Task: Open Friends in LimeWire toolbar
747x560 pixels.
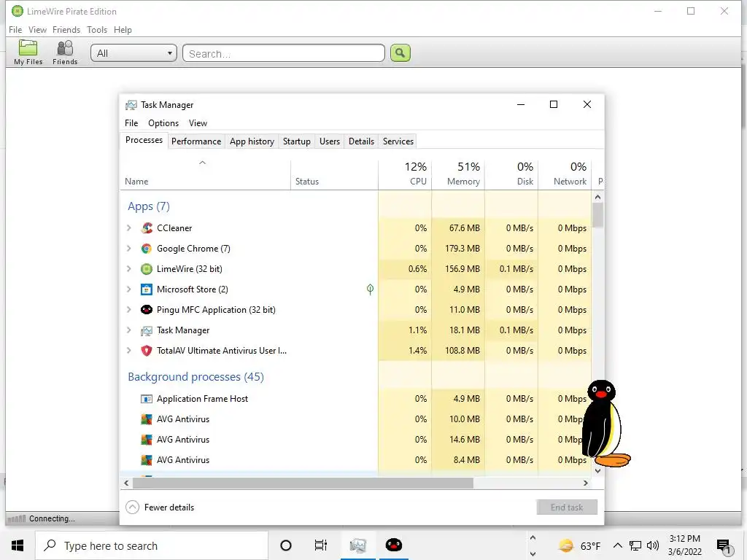Action: tap(65, 52)
